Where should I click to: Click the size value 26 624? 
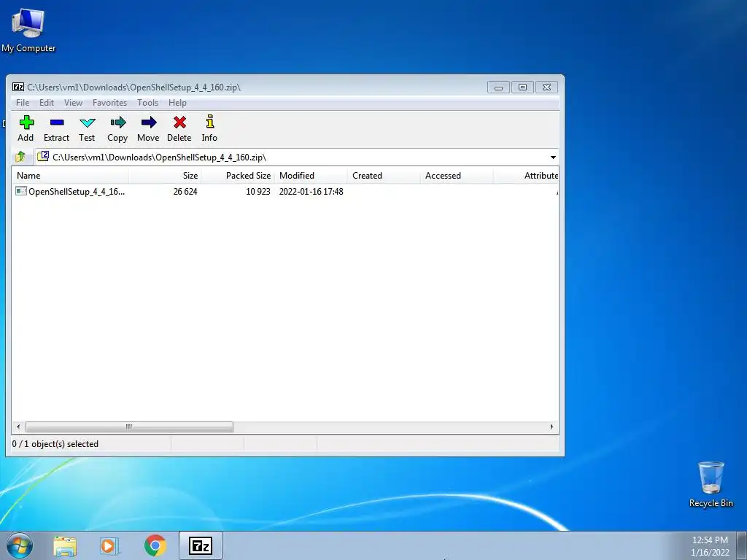pos(185,192)
